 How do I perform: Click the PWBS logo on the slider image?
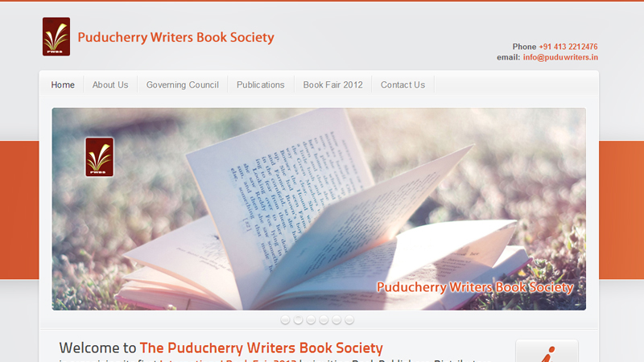coord(99,157)
